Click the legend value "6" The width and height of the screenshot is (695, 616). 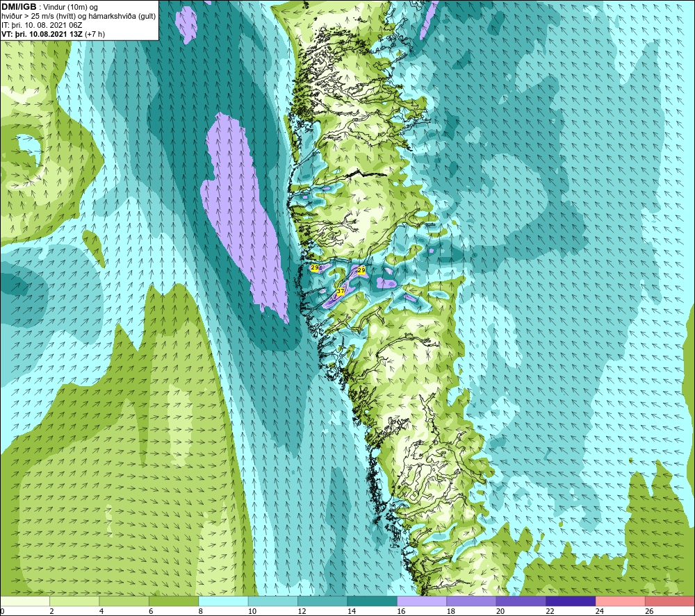tap(151, 611)
